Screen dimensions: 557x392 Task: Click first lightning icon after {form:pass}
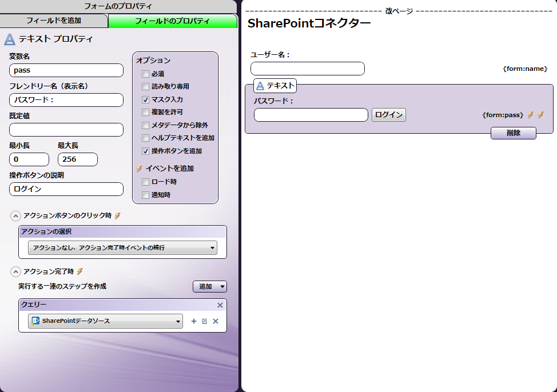530,115
